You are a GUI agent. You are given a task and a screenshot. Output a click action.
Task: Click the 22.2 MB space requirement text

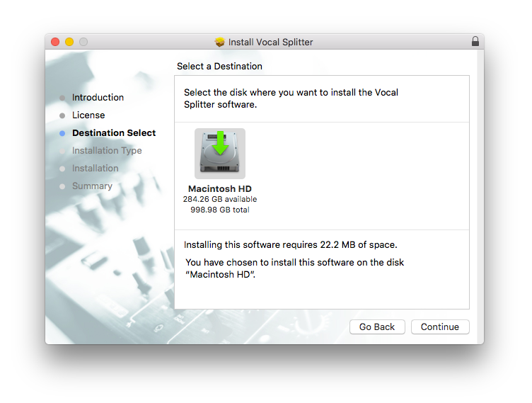pos(291,244)
